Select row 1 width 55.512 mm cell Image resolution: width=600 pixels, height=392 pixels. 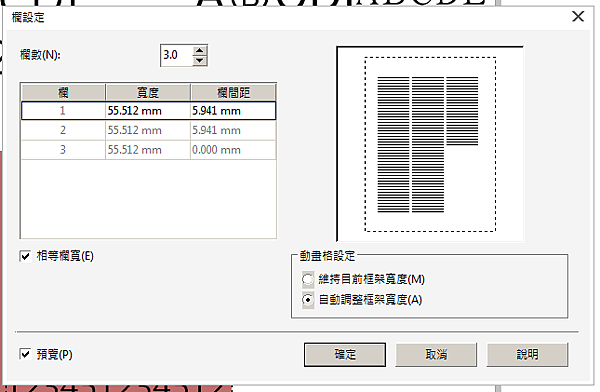click(148, 111)
